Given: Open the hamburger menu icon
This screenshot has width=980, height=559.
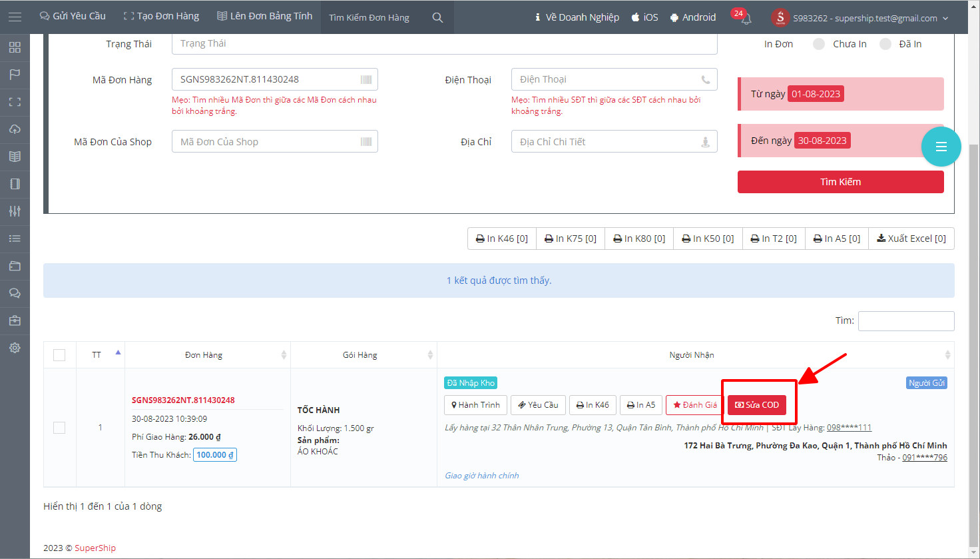Looking at the screenshot, I should [15, 17].
